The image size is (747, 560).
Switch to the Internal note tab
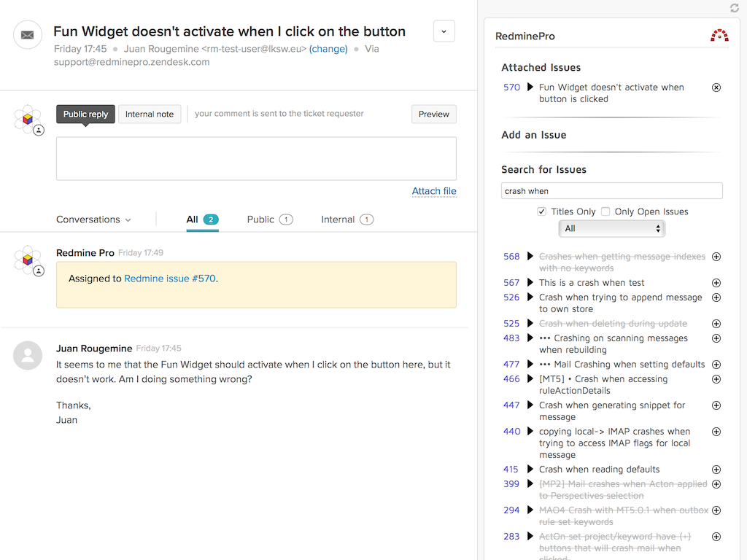tap(150, 114)
